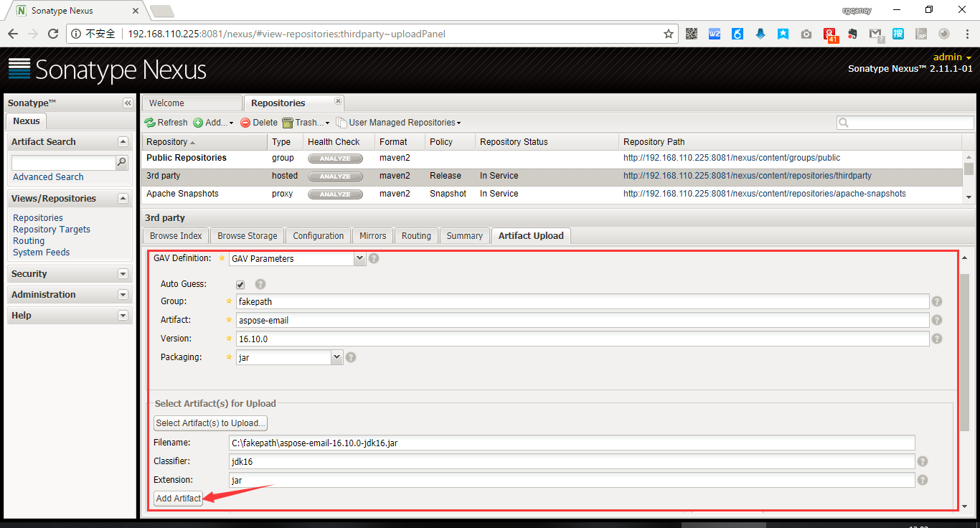Open the Summary tab
Screen dimensions: 980x528
coord(465,236)
